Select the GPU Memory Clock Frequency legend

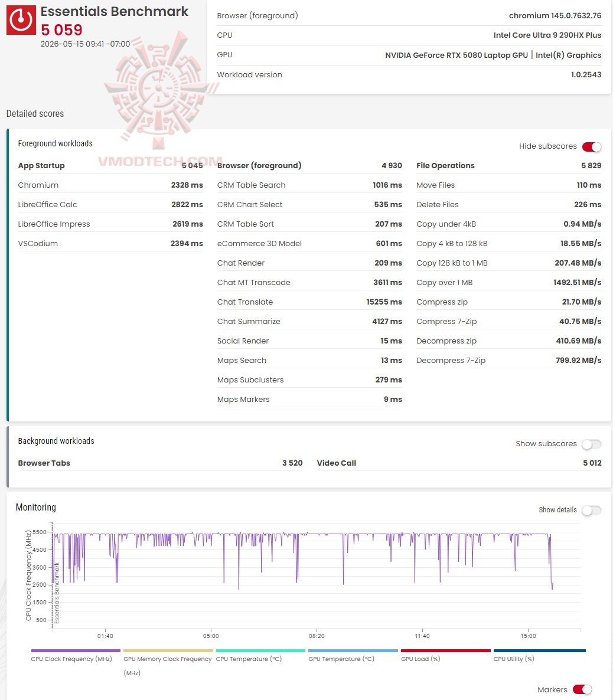click(x=168, y=662)
